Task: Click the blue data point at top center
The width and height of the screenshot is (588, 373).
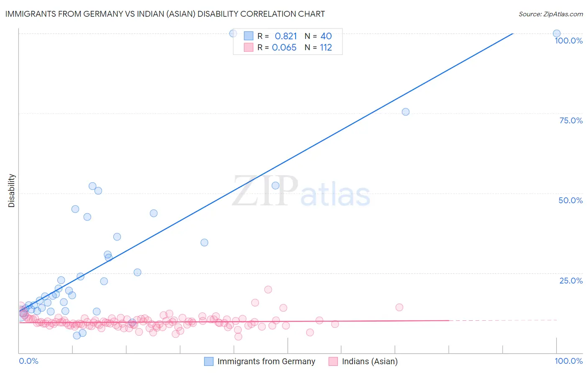Action: (x=233, y=33)
